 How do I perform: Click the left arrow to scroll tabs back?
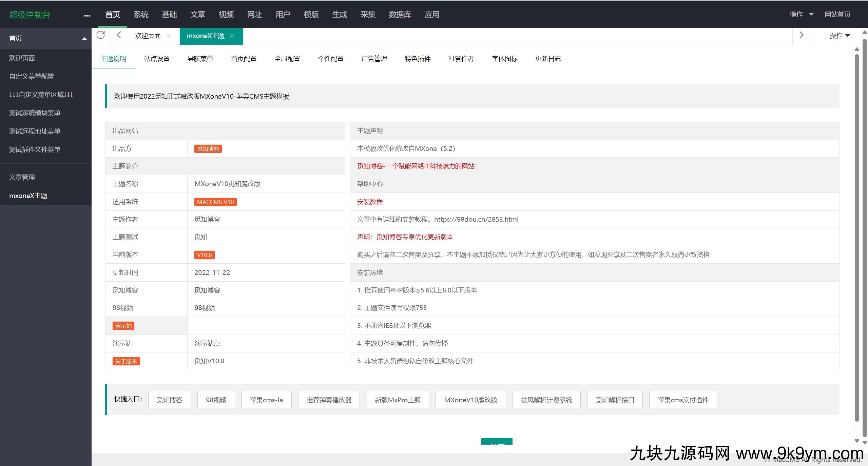click(118, 35)
